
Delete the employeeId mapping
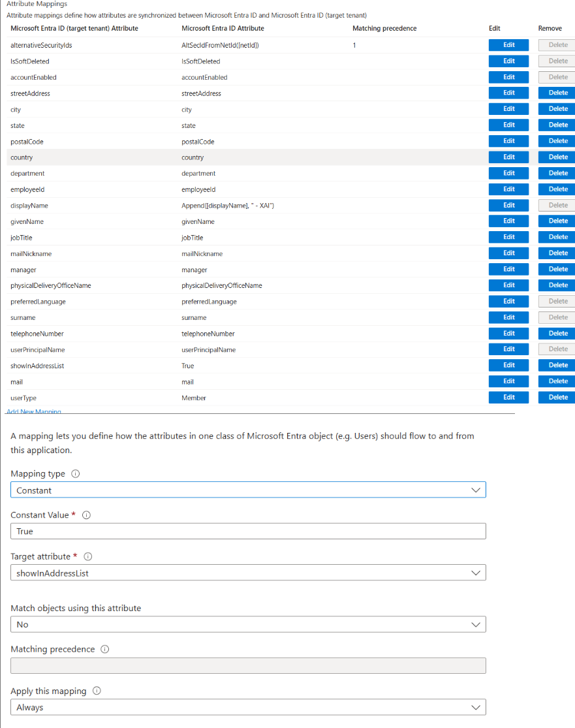558,189
